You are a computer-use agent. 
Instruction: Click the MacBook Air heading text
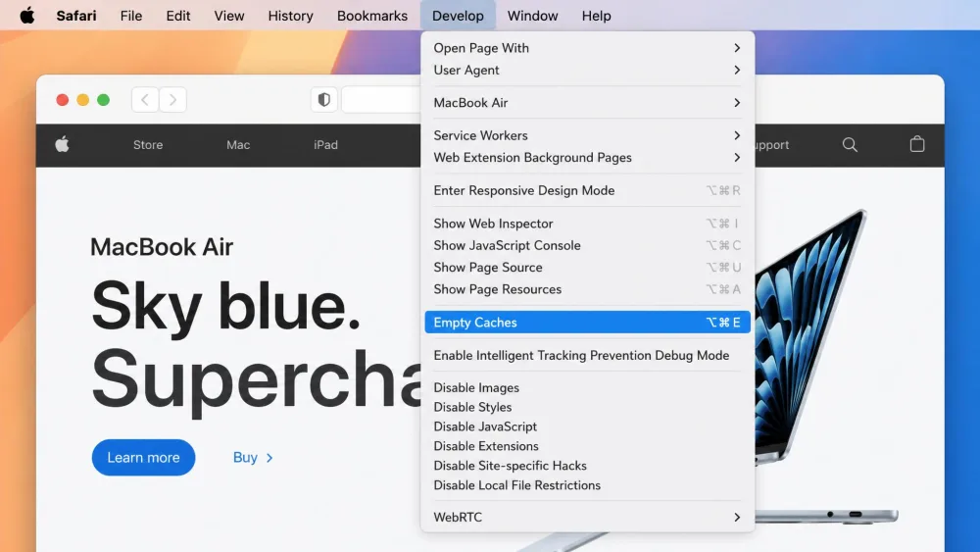click(162, 247)
